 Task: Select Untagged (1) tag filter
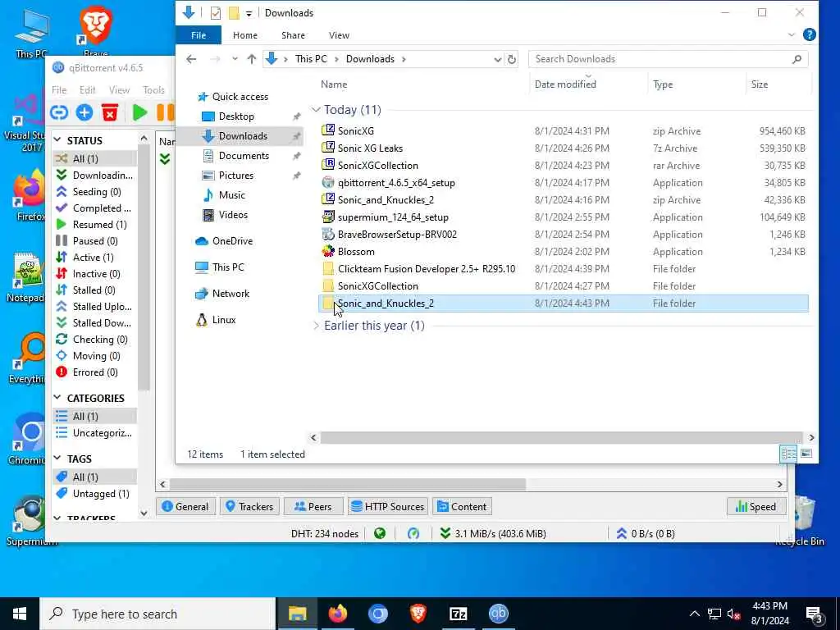click(95, 493)
